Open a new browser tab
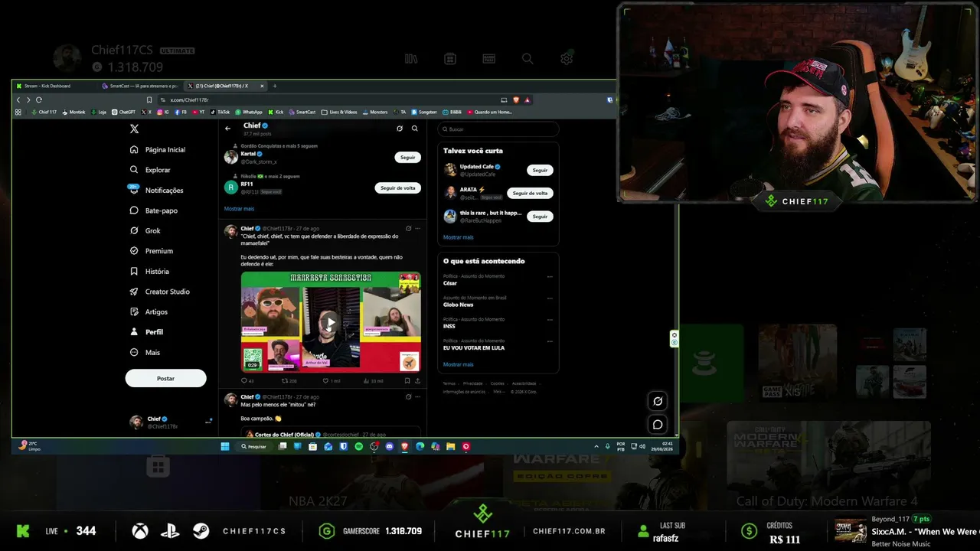This screenshot has height=551, width=980. [x=275, y=86]
